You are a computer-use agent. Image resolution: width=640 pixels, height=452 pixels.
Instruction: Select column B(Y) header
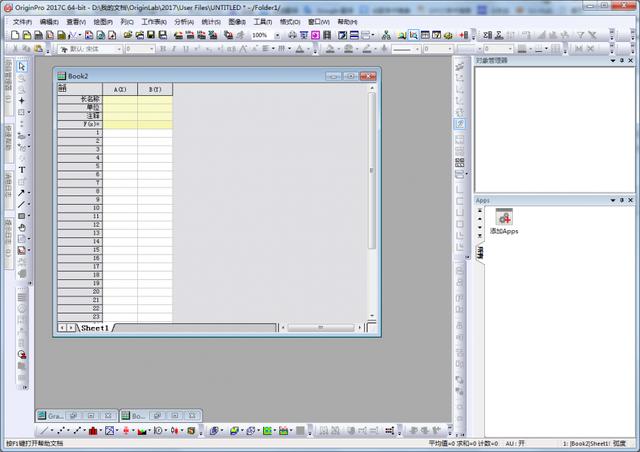pos(154,89)
